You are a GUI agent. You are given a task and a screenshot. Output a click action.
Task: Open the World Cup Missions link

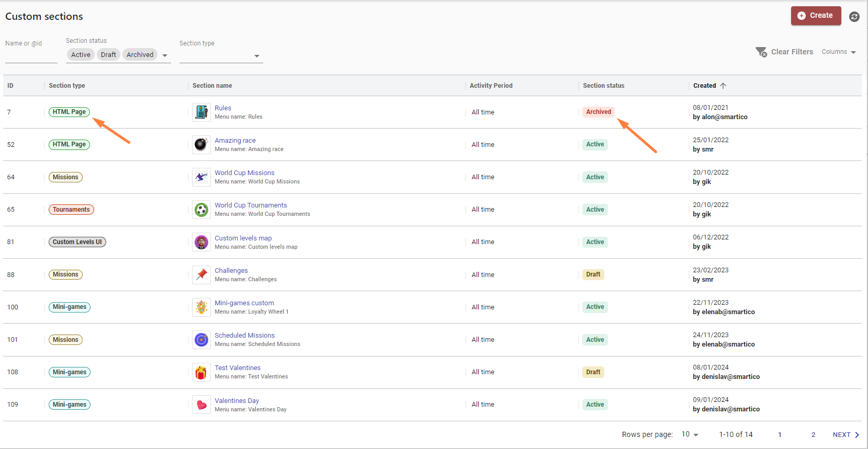click(244, 173)
